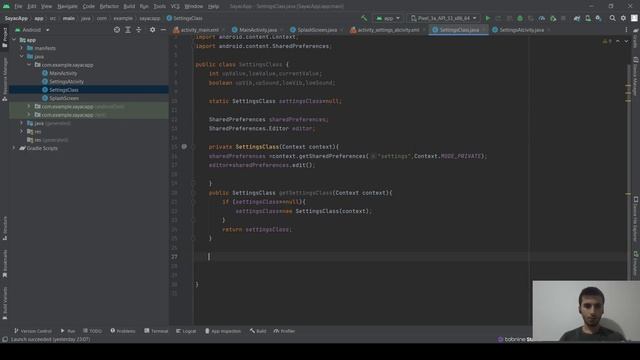Run the app with green play button
The width and height of the screenshot is (640, 360).
[x=488, y=18]
